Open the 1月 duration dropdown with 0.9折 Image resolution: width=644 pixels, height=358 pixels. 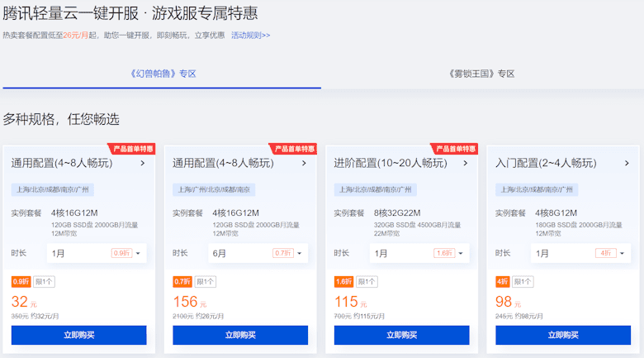coord(97,253)
